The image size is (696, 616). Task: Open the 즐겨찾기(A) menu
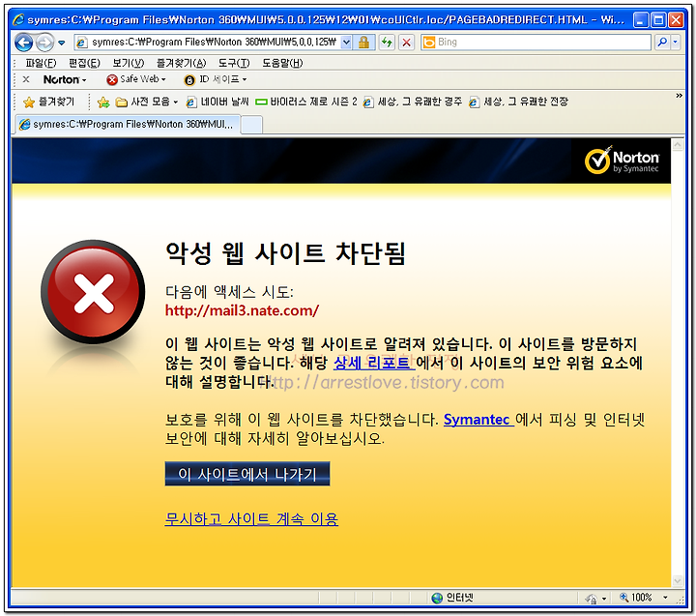[181, 63]
